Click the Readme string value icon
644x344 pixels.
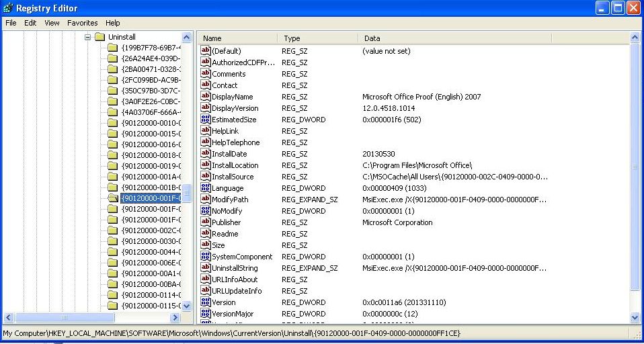click(x=205, y=234)
